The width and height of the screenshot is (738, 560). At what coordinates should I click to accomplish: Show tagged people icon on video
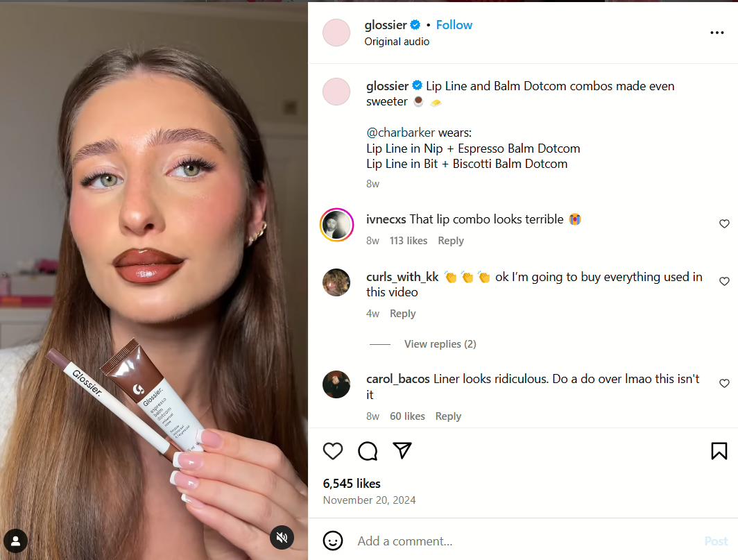point(15,541)
